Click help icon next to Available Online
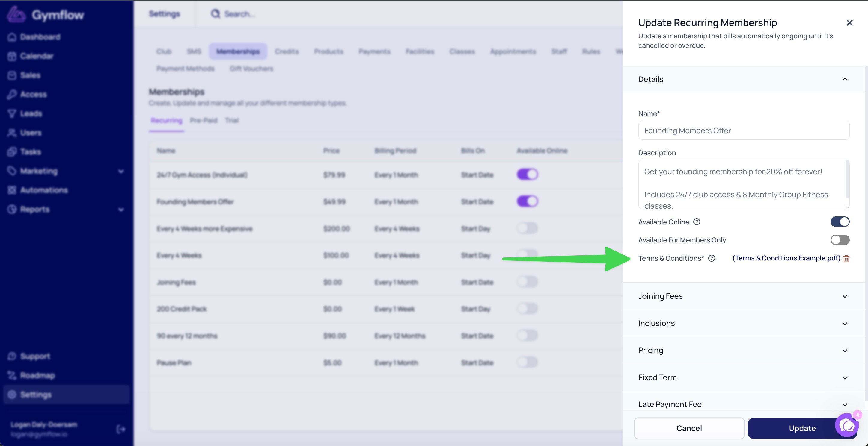 697,222
